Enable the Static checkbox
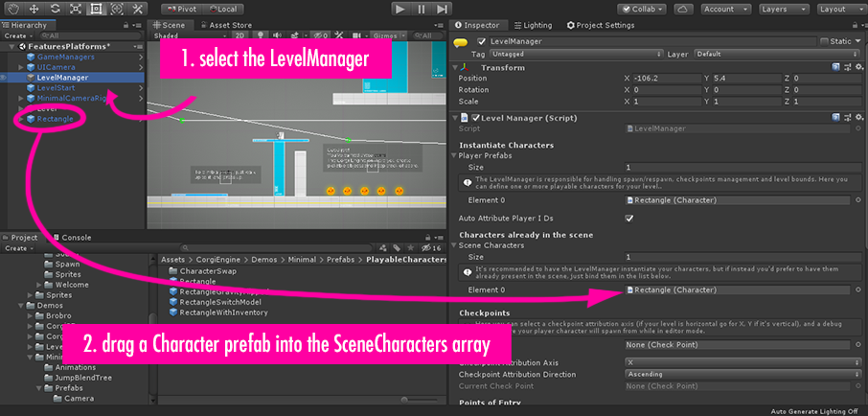 pos(824,42)
